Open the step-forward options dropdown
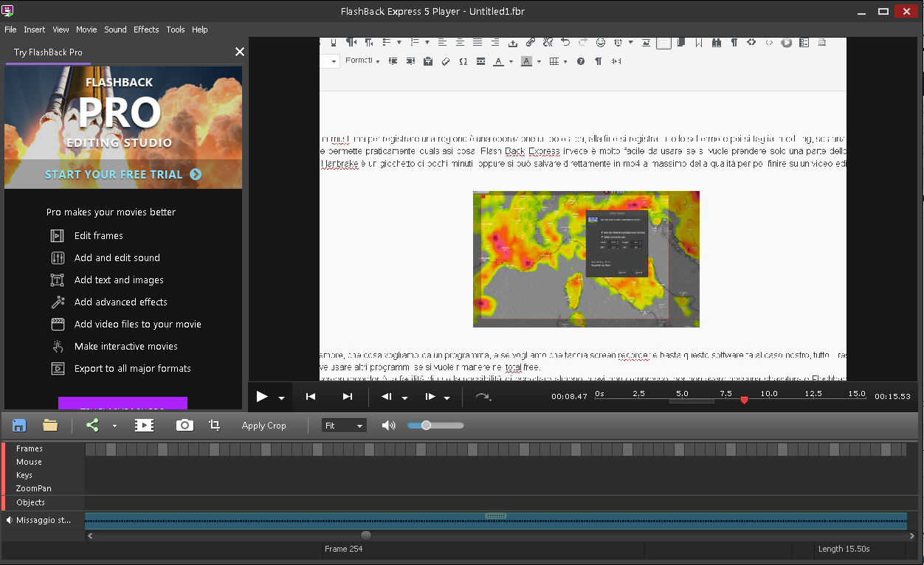This screenshot has height=565, width=924. point(447,398)
